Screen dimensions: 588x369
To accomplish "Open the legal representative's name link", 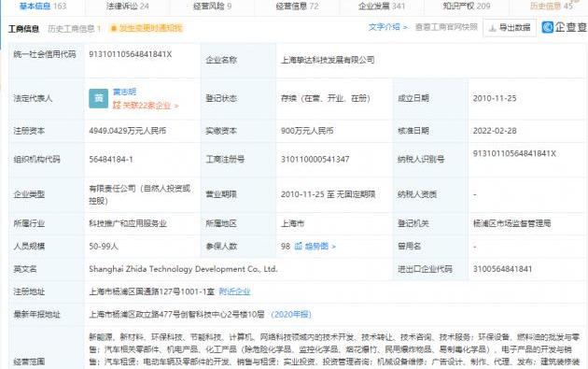I will coord(124,92).
